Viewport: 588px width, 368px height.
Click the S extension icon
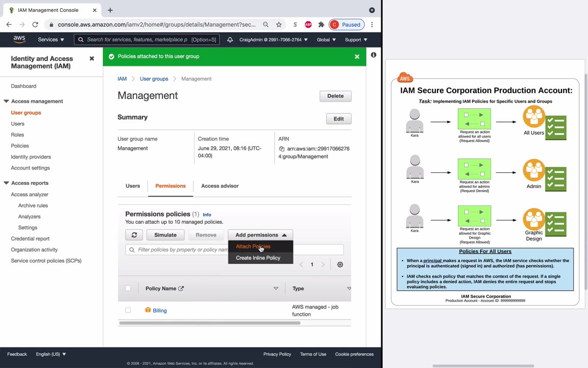point(295,25)
